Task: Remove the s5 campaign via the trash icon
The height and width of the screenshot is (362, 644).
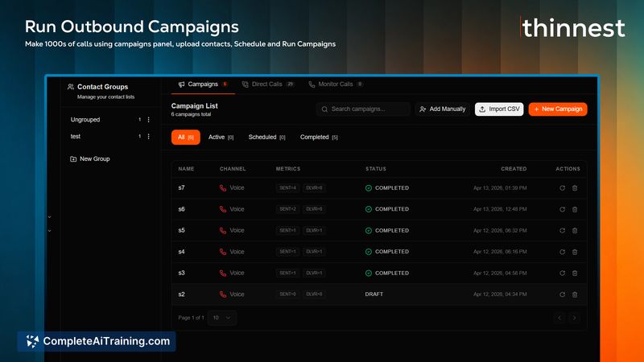Action: click(575, 231)
